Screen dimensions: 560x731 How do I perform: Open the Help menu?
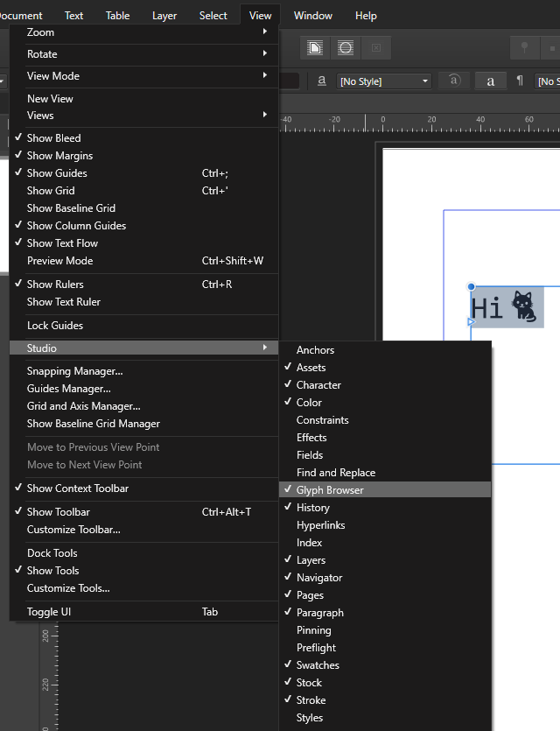(x=366, y=16)
